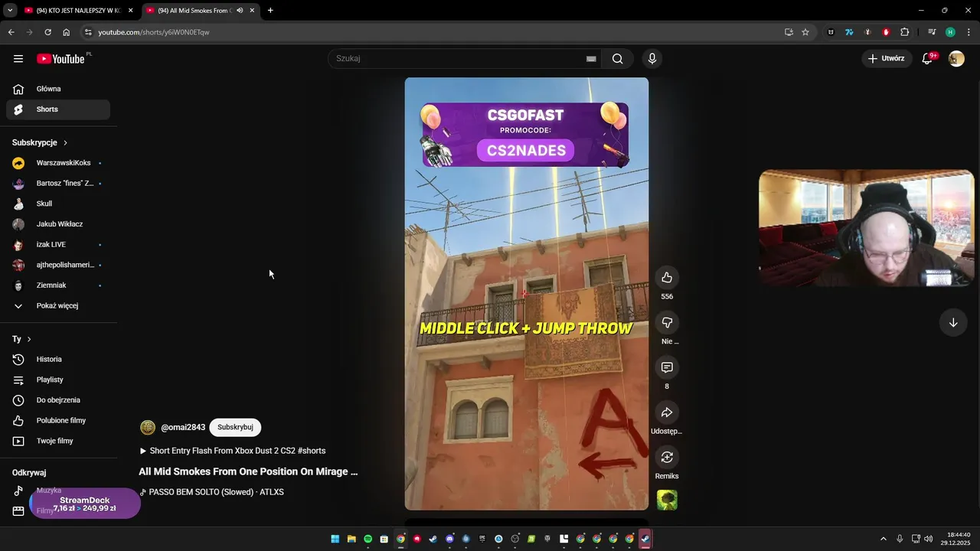Click the YouTube logo
The height and width of the screenshot is (551, 980).
click(x=60, y=59)
